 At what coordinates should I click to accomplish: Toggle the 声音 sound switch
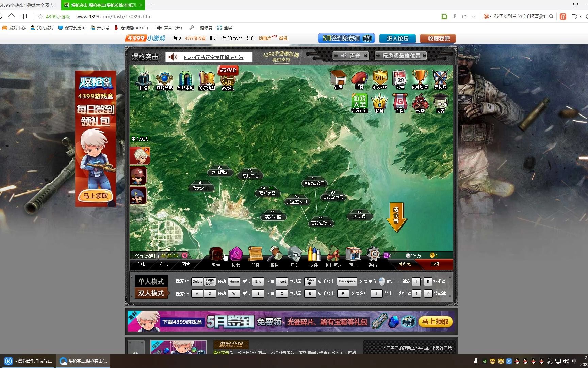click(351, 56)
